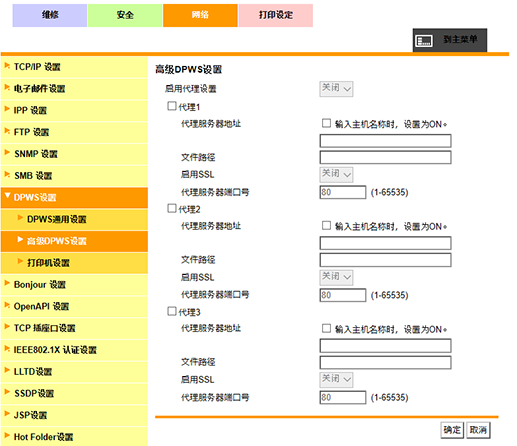Click arrow icon beside 高级DPWS设置

(20, 240)
